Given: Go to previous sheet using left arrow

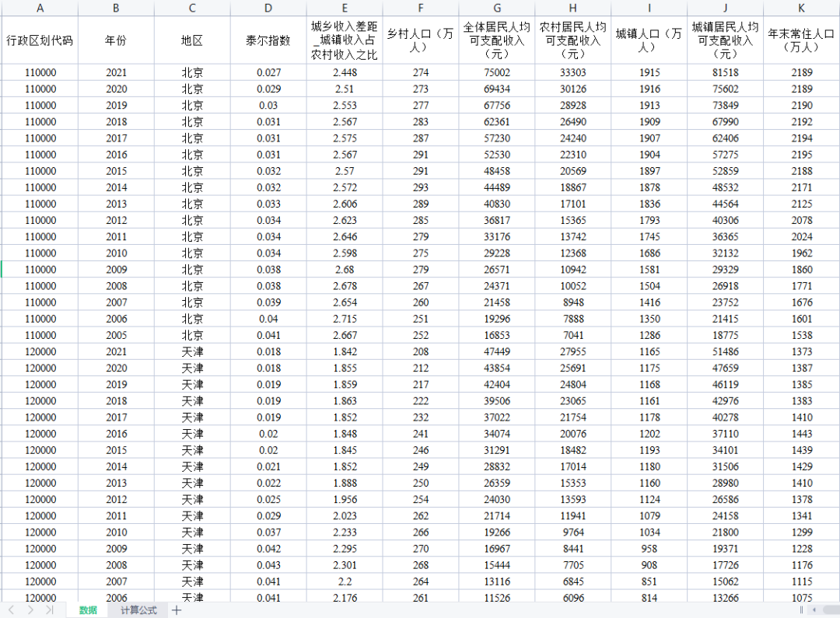Looking at the screenshot, I should pos(11,610).
